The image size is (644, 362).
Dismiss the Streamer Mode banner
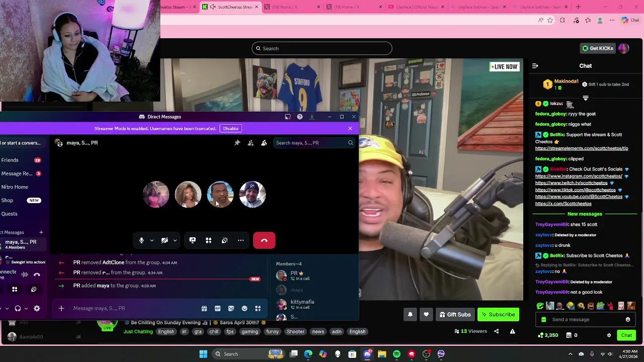tap(350, 128)
